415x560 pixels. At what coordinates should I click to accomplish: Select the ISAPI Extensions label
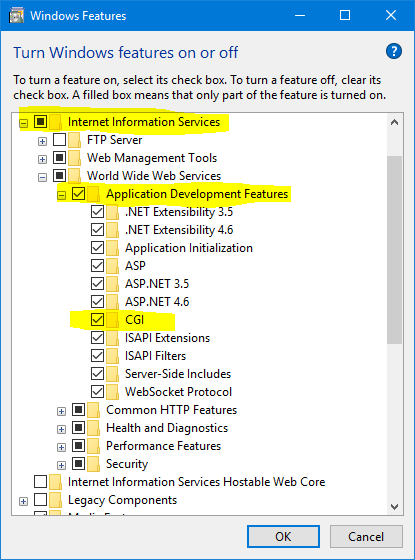click(x=167, y=338)
